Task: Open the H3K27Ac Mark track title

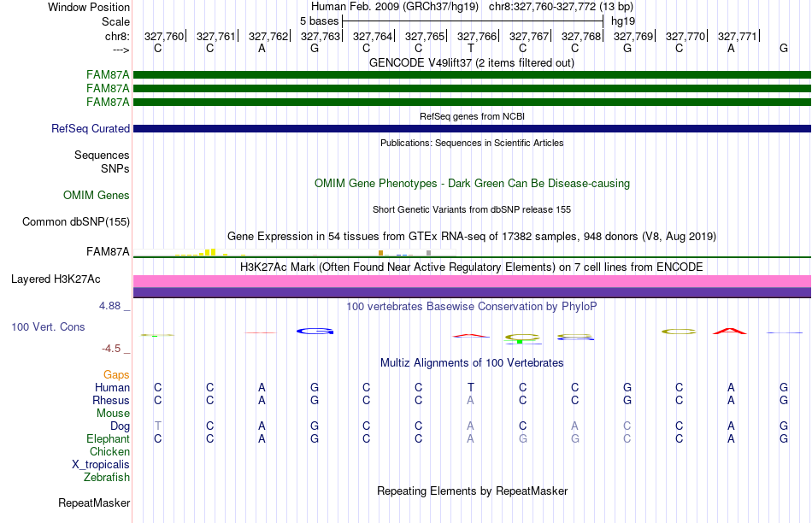Action: tap(472, 267)
